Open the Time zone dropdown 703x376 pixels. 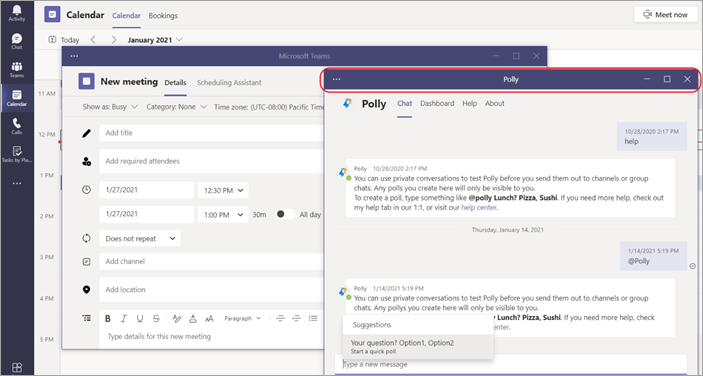[269, 107]
